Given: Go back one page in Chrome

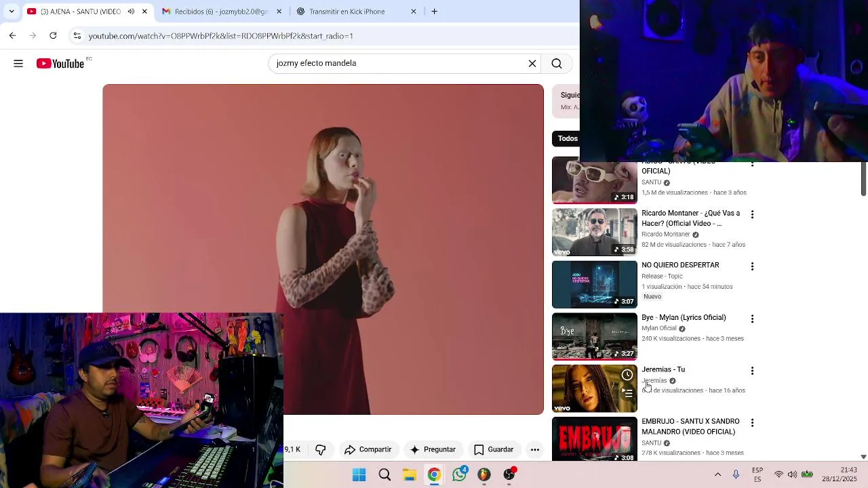Looking at the screenshot, I should coord(12,35).
